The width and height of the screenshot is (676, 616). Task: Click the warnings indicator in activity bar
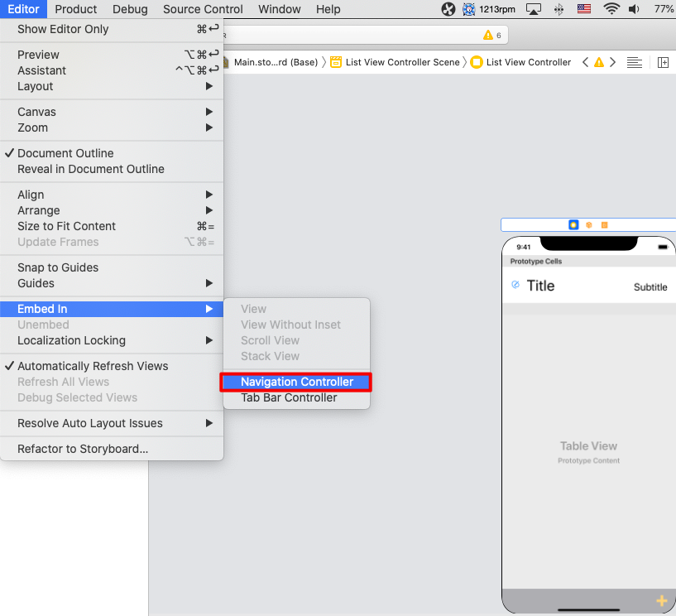(492, 35)
